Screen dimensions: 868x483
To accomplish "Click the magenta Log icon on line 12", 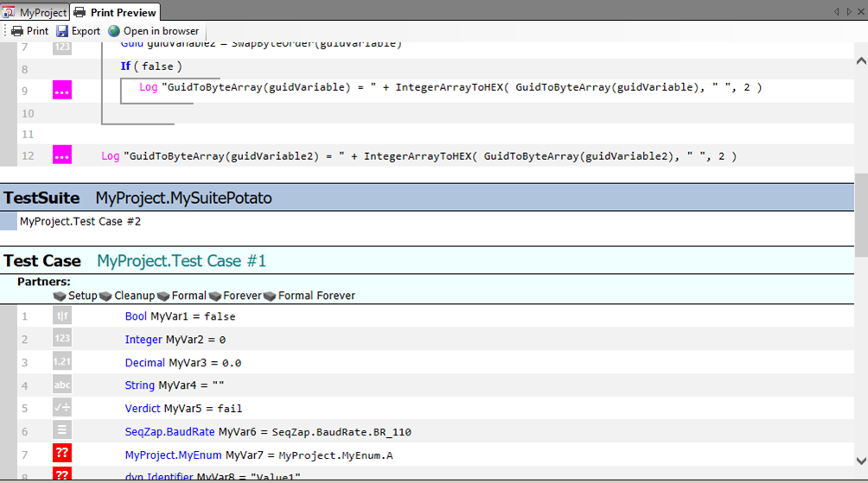I will tap(62, 155).
